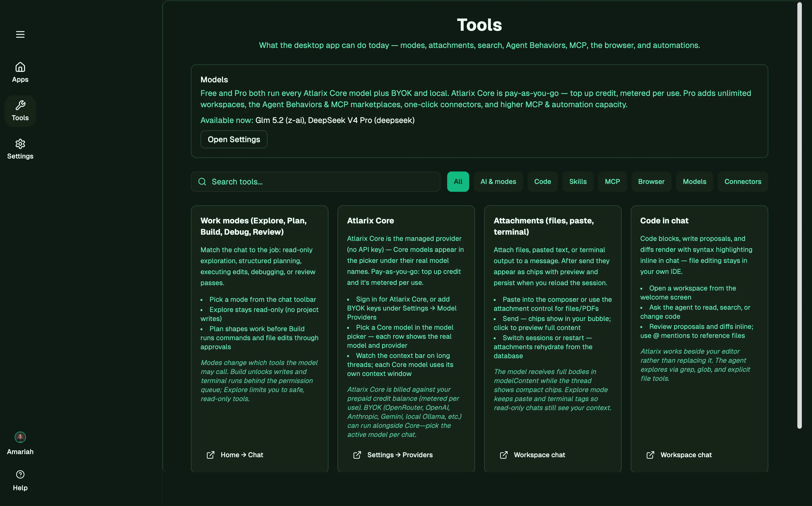Viewport: 812px width, 506px height.
Task: Select the All filter chip
Action: coord(458,182)
